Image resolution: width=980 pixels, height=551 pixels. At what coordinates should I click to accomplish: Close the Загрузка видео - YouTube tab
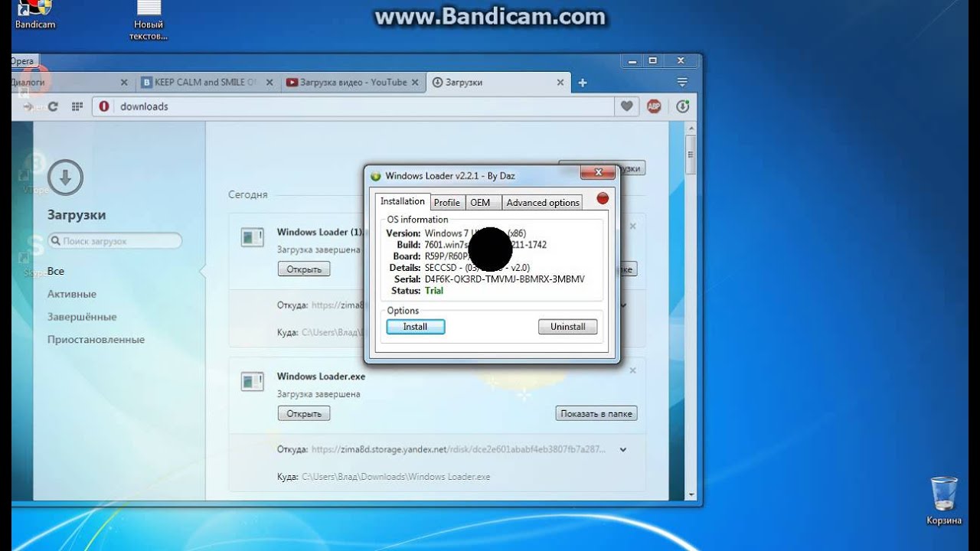(415, 82)
